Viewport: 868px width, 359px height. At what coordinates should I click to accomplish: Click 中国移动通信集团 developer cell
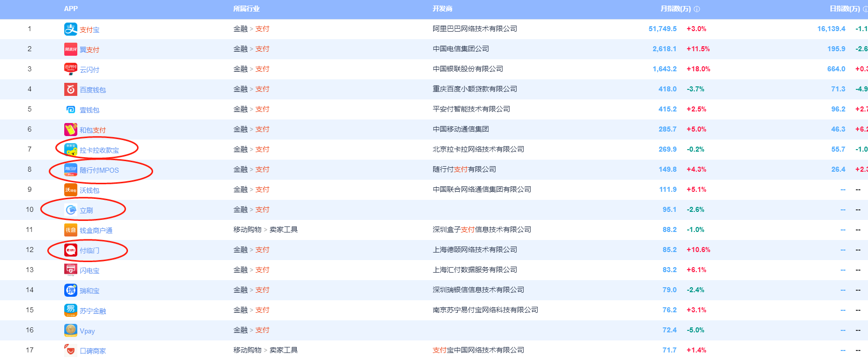point(461,129)
